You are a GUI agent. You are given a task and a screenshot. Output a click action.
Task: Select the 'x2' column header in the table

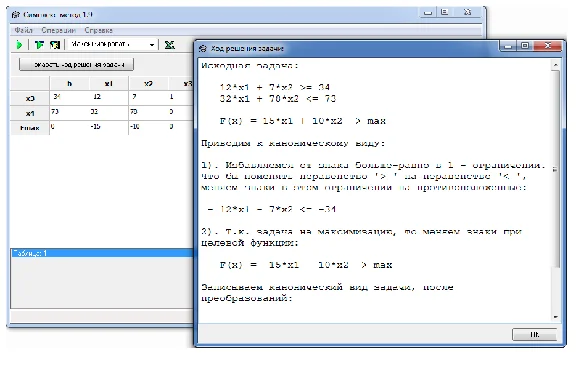[148, 84]
